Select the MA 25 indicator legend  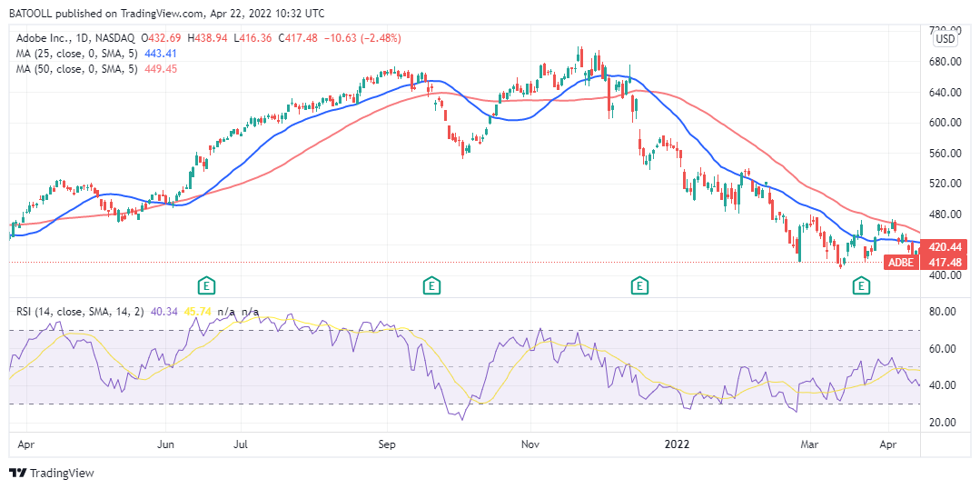point(76,54)
